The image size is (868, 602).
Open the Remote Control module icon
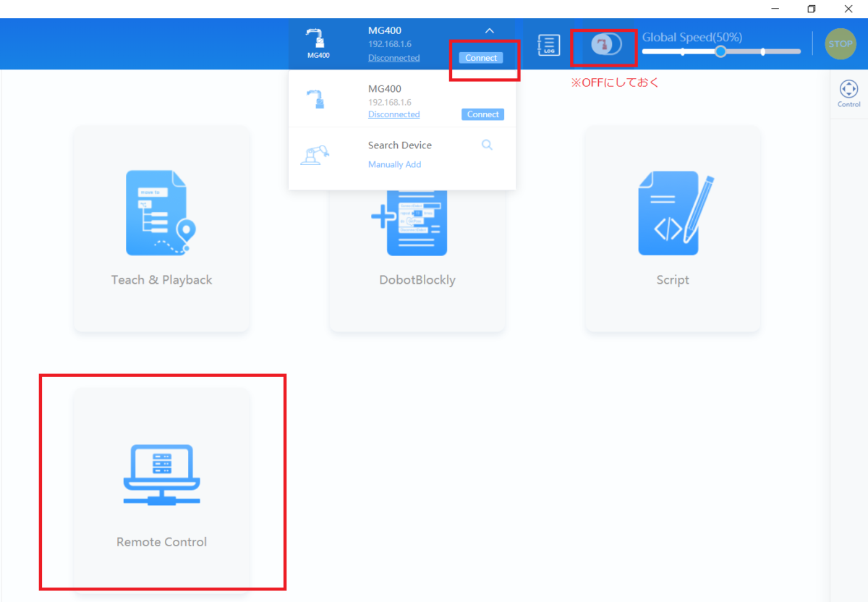161,475
